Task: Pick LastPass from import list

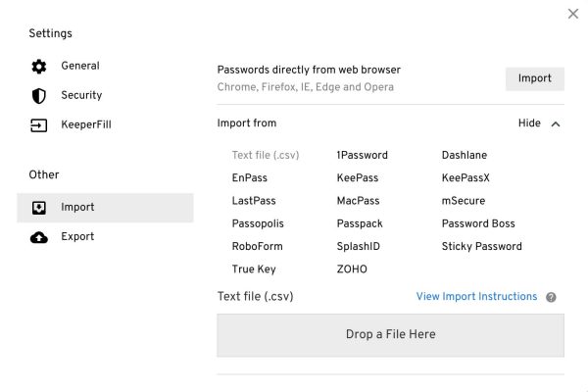Action: click(x=254, y=201)
